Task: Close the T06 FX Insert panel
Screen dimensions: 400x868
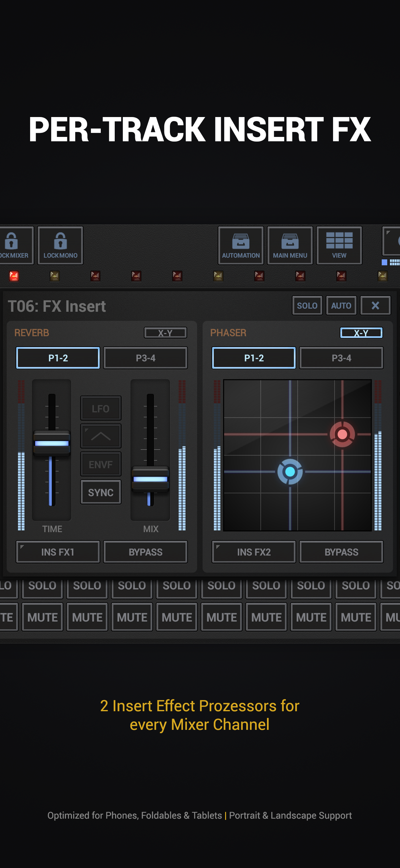Action: [376, 305]
